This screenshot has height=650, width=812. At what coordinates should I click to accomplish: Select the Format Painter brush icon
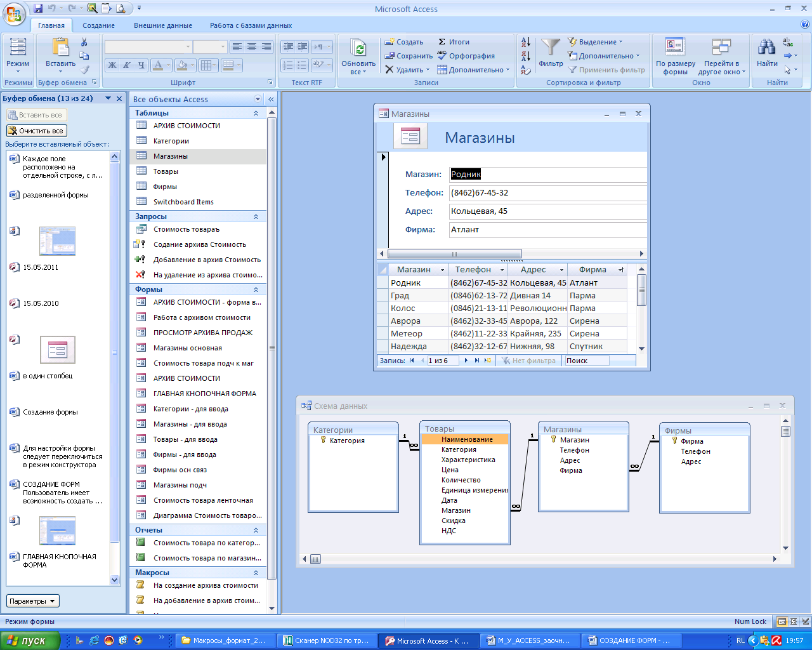point(84,70)
